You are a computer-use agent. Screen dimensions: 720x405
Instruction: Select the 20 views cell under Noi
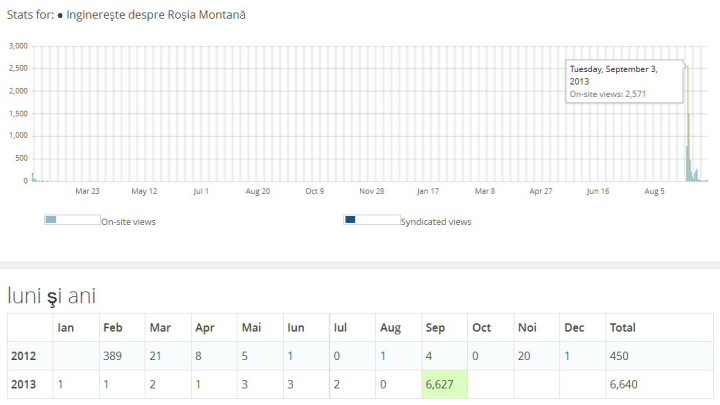coord(524,356)
